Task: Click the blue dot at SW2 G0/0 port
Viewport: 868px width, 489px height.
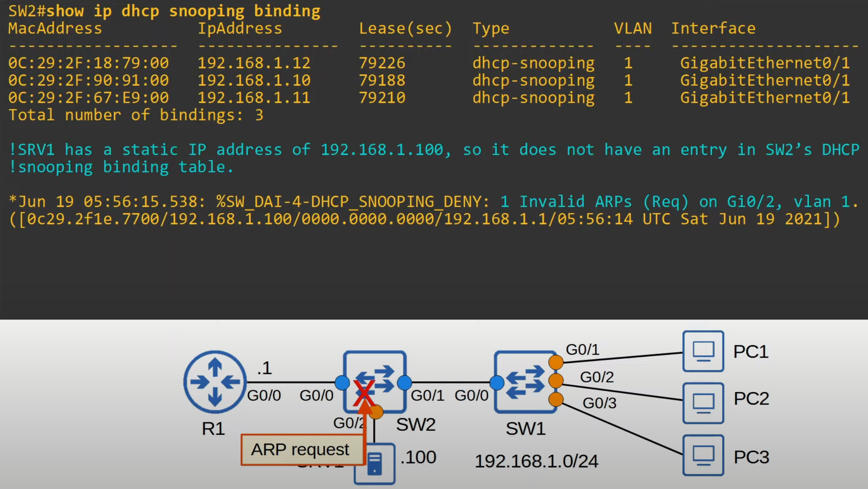Action: [342, 382]
